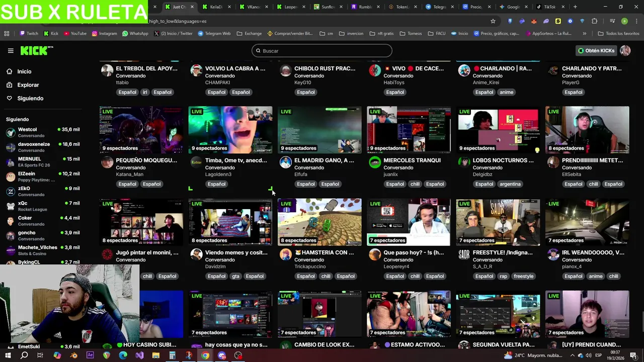Open the Kick hamburger menu

[x=11, y=51]
